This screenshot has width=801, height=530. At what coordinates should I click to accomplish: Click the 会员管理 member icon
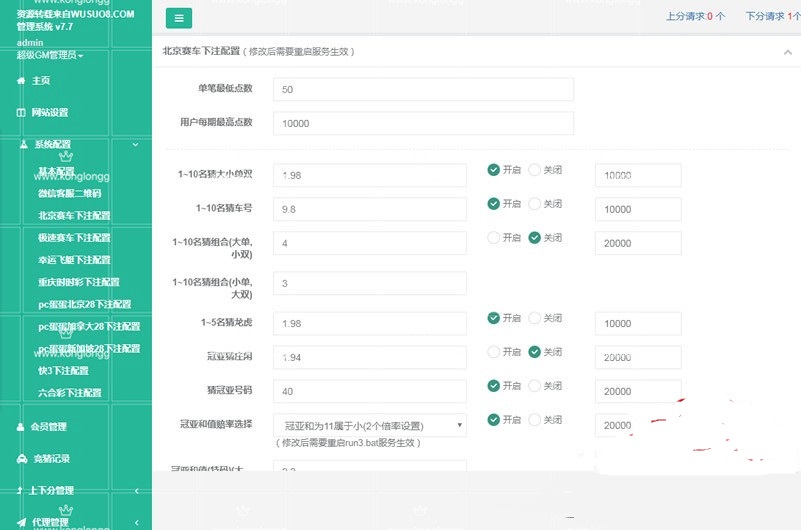21,427
